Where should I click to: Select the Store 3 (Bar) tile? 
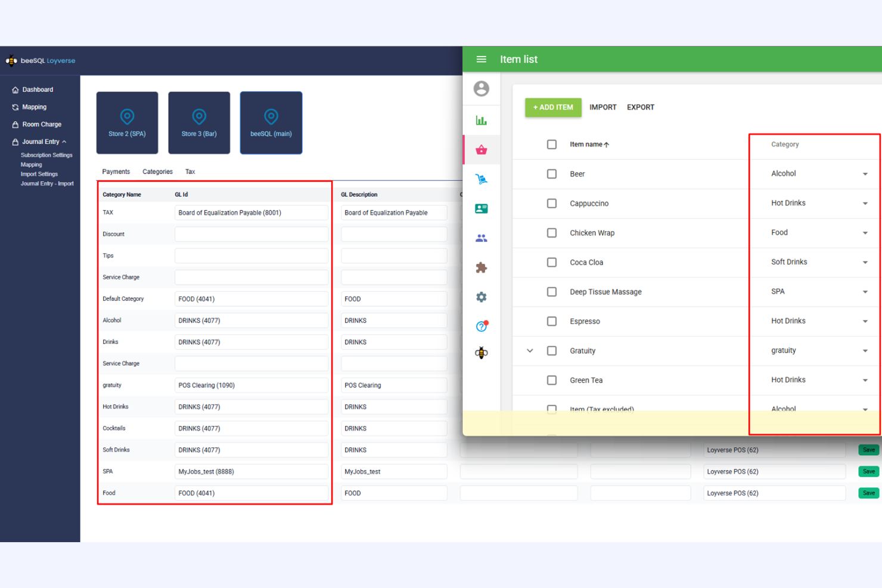coord(199,122)
